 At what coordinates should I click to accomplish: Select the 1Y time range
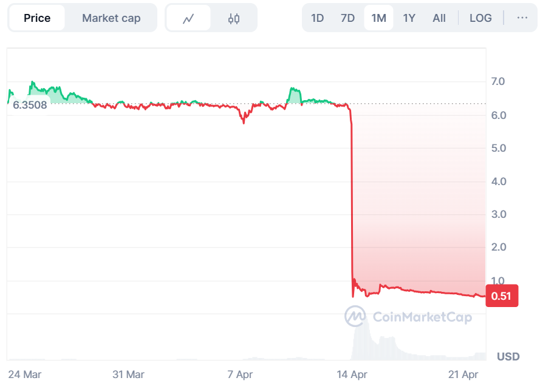tap(409, 18)
